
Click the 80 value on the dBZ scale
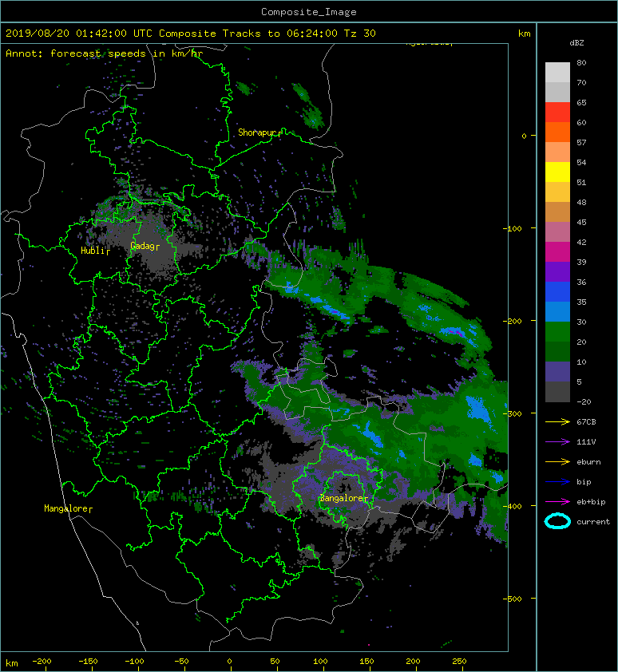581,62
